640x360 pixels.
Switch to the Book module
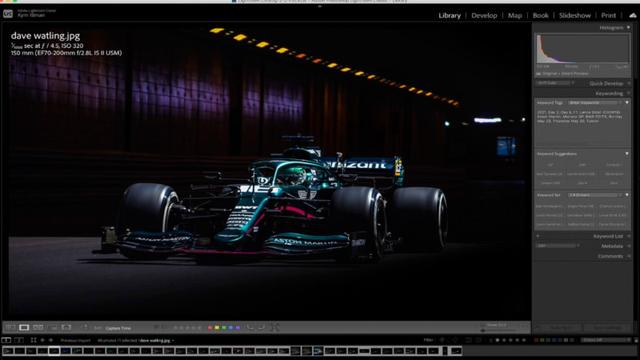pos(540,15)
